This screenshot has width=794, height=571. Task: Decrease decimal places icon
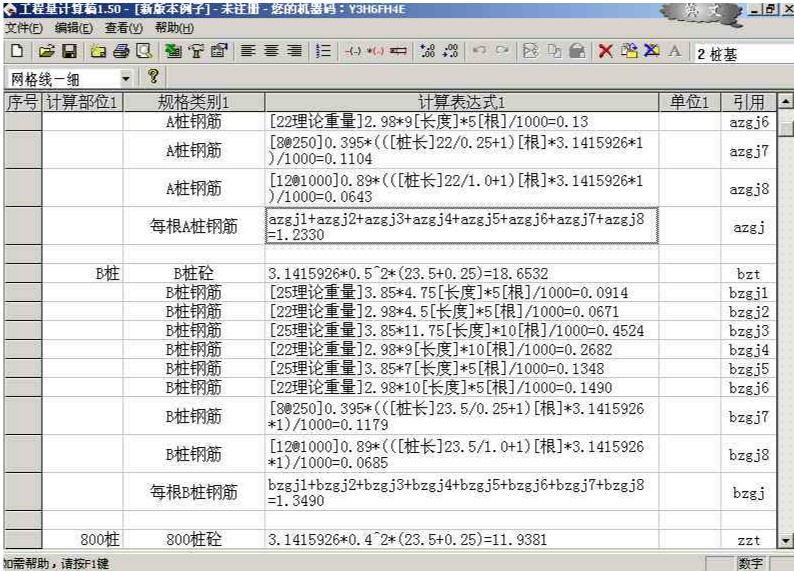[x=450, y=51]
